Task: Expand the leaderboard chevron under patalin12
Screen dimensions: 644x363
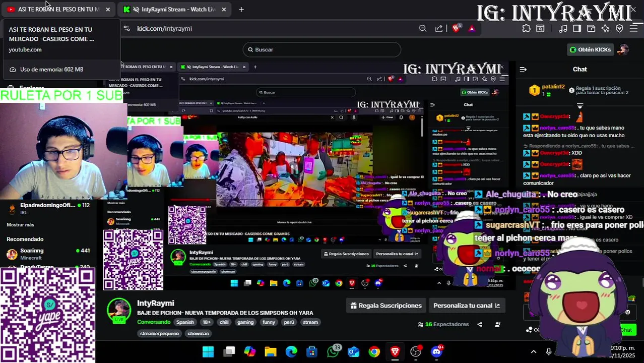Action: pyautogui.click(x=580, y=106)
